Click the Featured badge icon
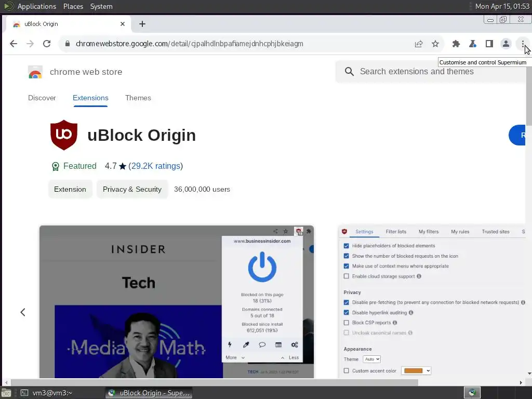 (55, 166)
